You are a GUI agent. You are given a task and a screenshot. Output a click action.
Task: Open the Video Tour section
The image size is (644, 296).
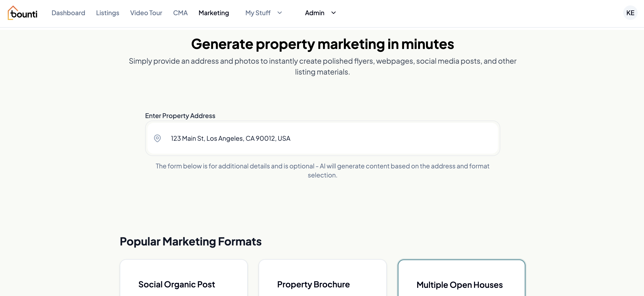click(x=146, y=13)
